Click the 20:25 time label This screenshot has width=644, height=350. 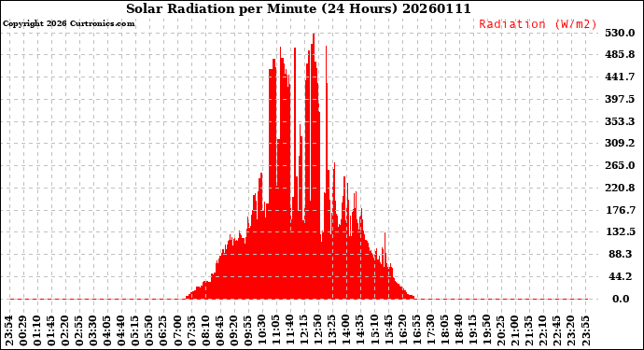pyautogui.click(x=500, y=331)
